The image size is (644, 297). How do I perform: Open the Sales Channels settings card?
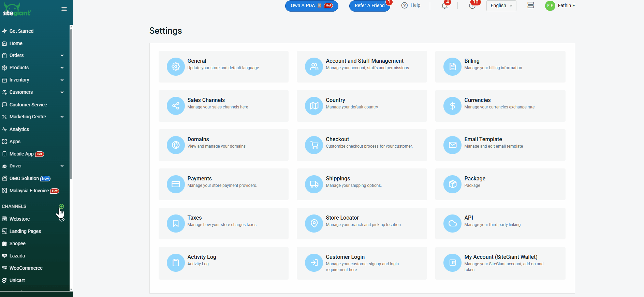coord(223,106)
